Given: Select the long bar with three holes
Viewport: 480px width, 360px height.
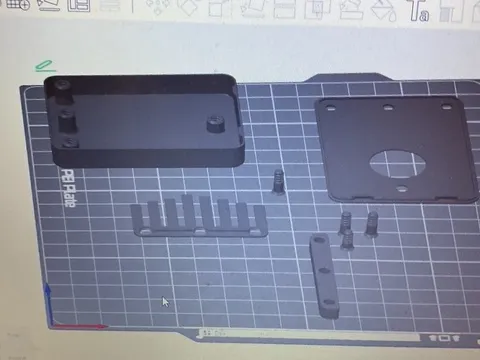Looking at the screenshot, I should (324, 276).
